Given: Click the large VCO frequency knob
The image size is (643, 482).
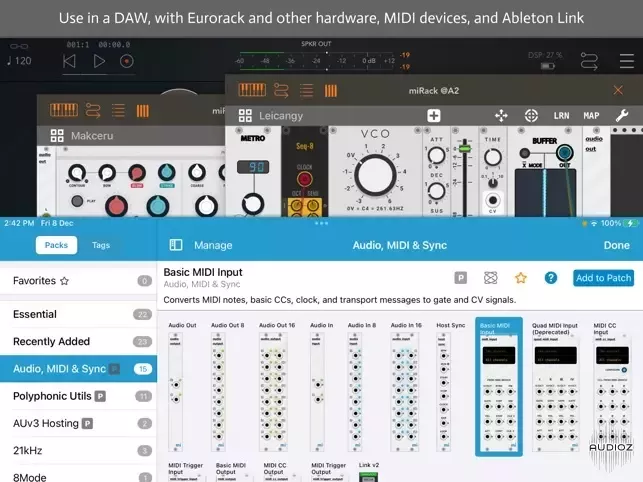Looking at the screenshot, I should tap(375, 175).
